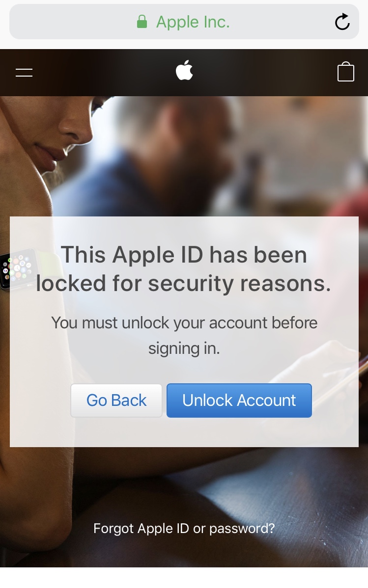This screenshot has height=588, width=368.
Task: Tap the security warning heading text
Action: [184, 269]
